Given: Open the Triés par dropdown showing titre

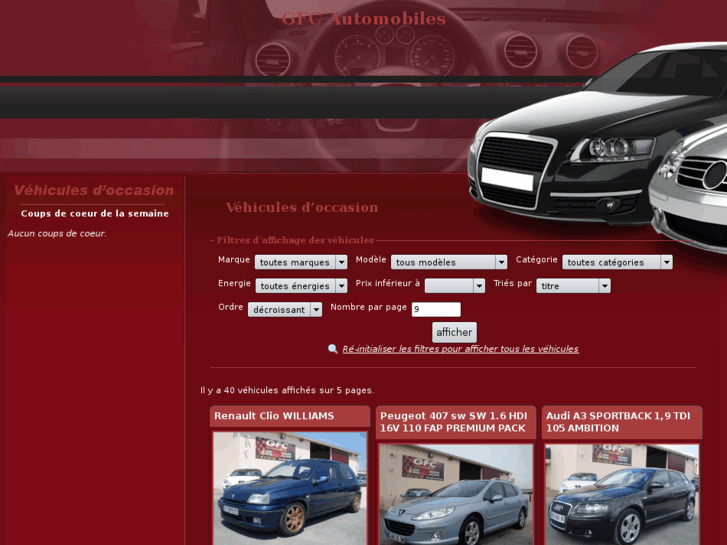Looking at the screenshot, I should coord(574,286).
